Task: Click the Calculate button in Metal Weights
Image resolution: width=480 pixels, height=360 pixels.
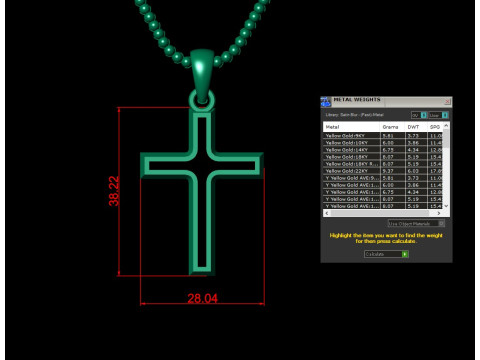Action: [386, 254]
